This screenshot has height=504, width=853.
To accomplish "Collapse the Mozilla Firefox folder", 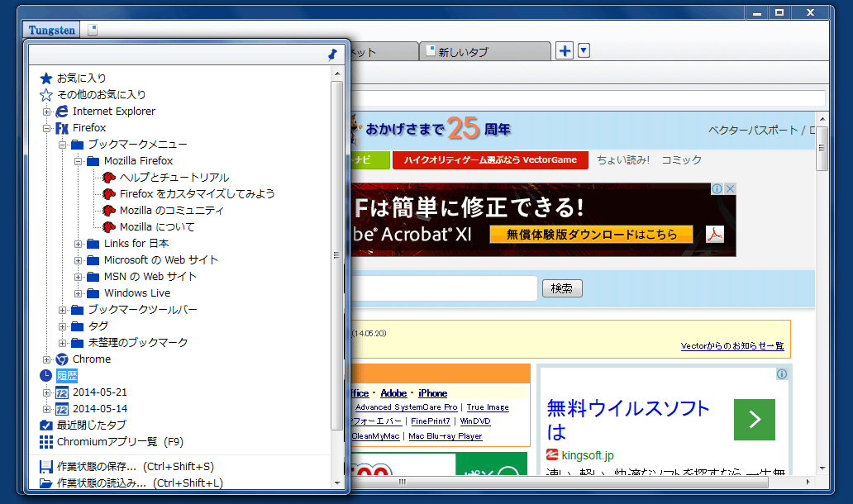I will click(x=79, y=161).
